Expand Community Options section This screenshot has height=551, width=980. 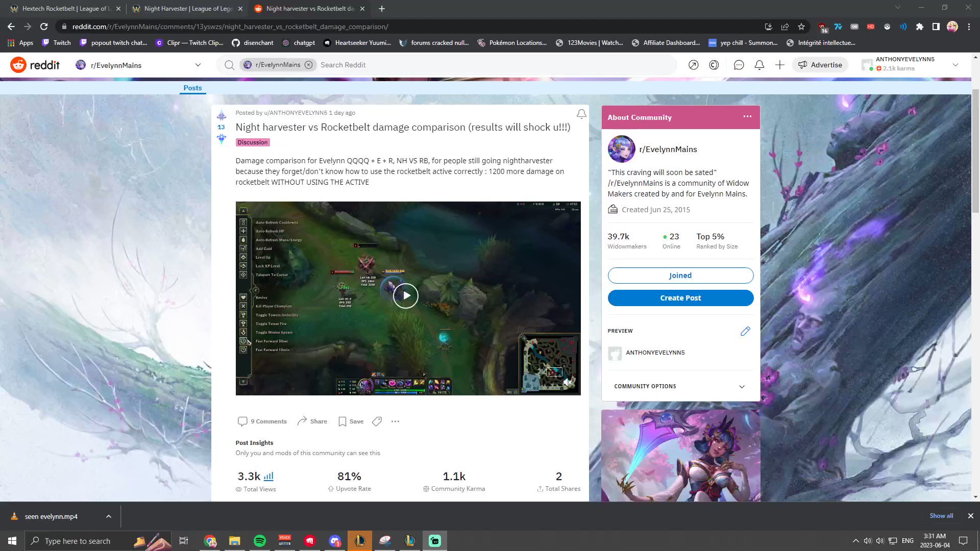[x=680, y=386]
